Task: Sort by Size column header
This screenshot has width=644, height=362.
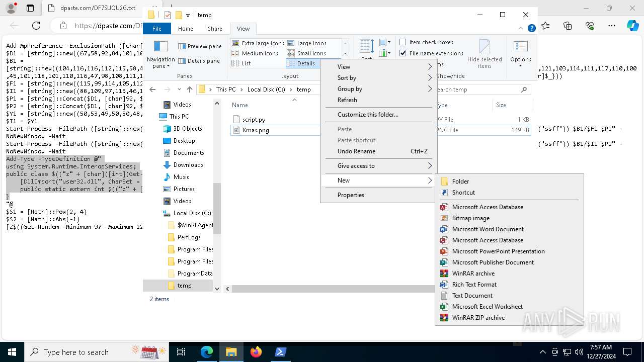Action: click(512, 105)
